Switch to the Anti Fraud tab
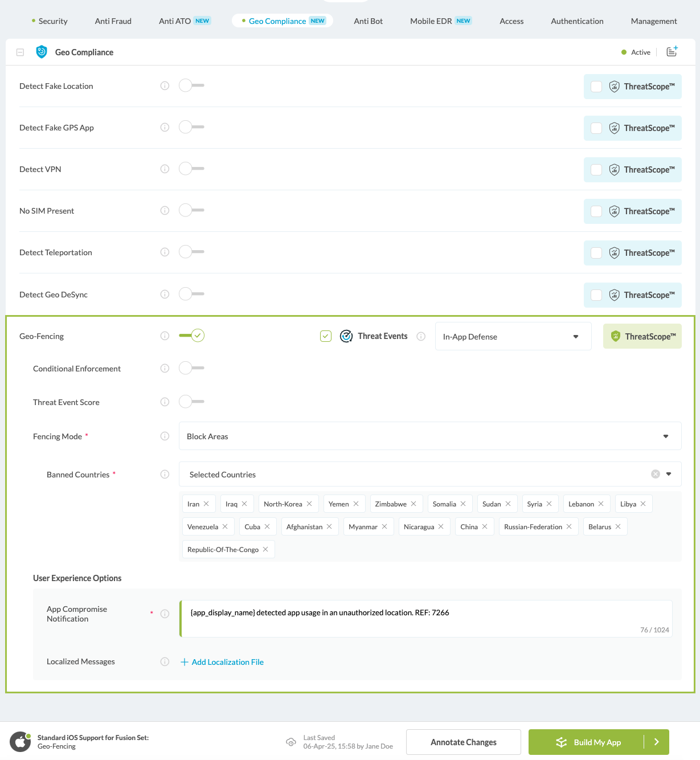 point(113,21)
